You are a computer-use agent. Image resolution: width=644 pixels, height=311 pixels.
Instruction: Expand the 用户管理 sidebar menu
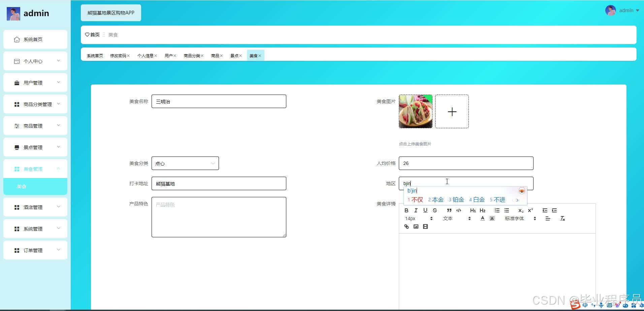[35, 82]
